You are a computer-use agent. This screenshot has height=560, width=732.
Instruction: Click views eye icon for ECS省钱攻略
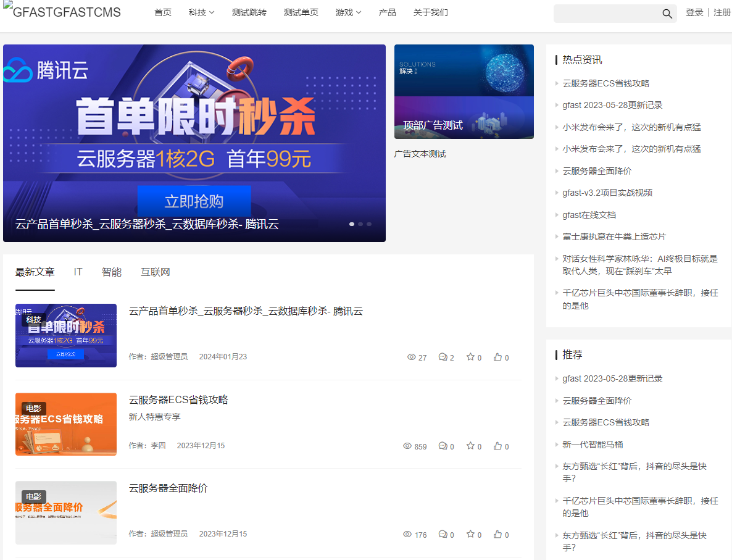click(407, 446)
